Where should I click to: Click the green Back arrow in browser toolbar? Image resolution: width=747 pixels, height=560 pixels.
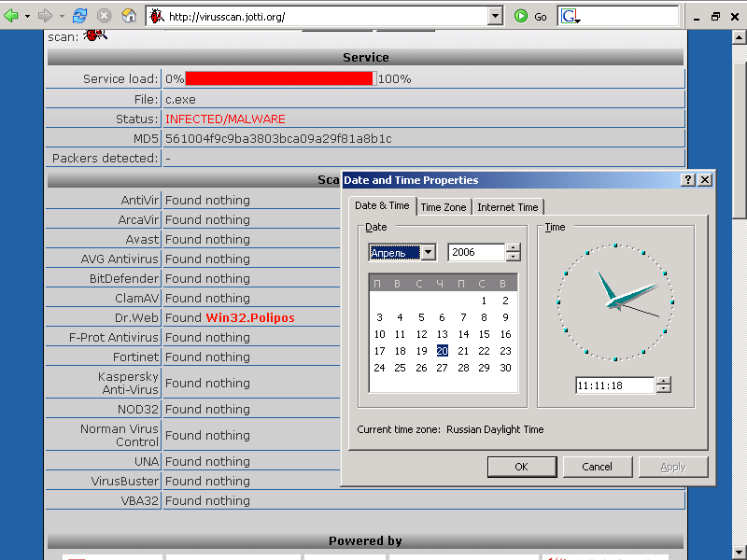coord(11,16)
